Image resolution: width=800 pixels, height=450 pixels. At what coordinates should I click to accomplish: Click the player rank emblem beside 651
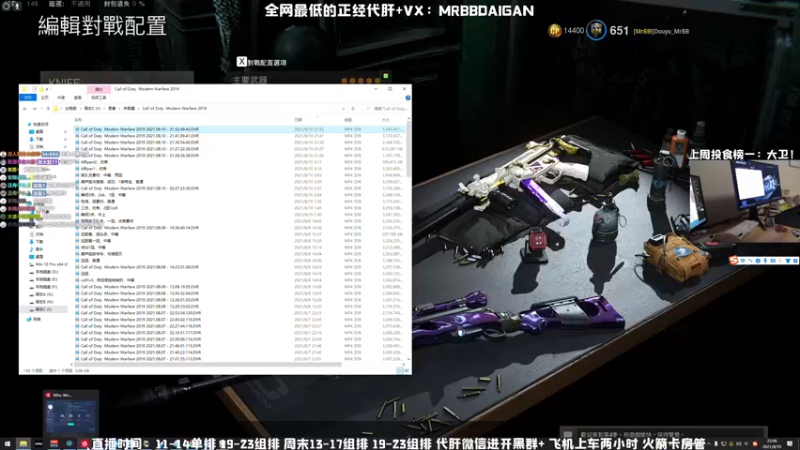(596, 31)
